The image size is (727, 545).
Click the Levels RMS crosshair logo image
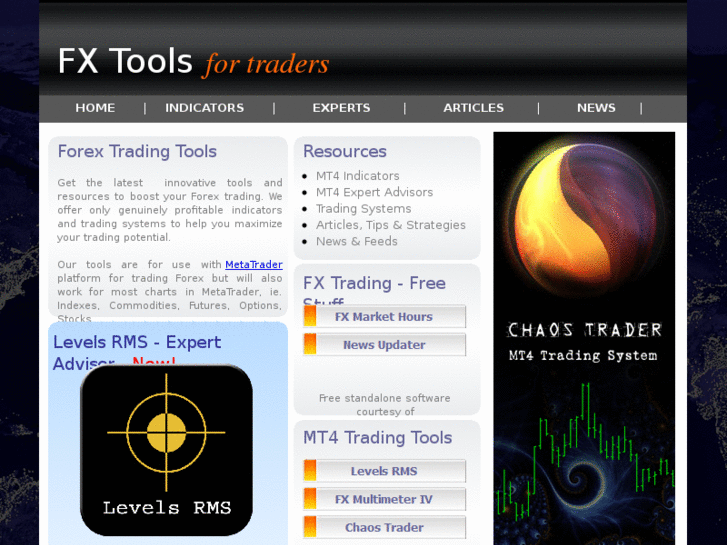166,450
